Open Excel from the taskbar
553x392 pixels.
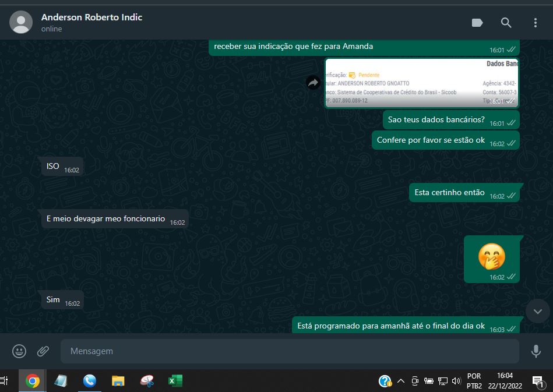click(x=175, y=381)
